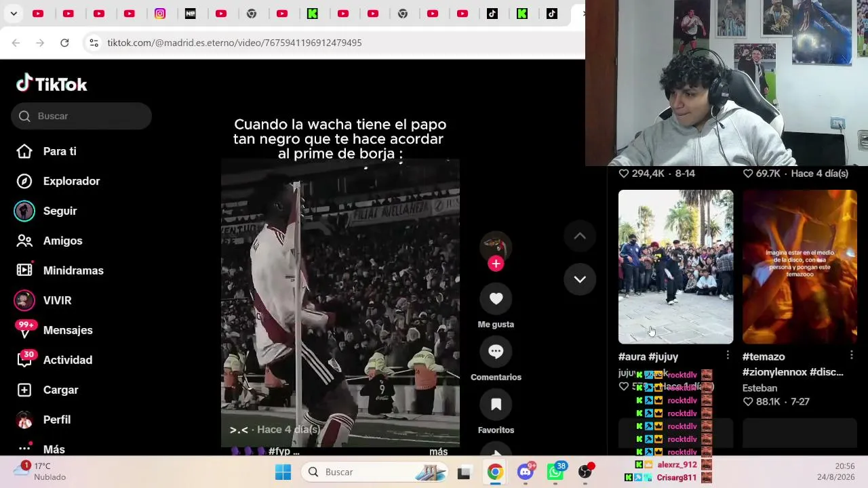This screenshot has width=868, height=488.
Task: Open the #temazo disco video thumbnail
Action: [800, 267]
